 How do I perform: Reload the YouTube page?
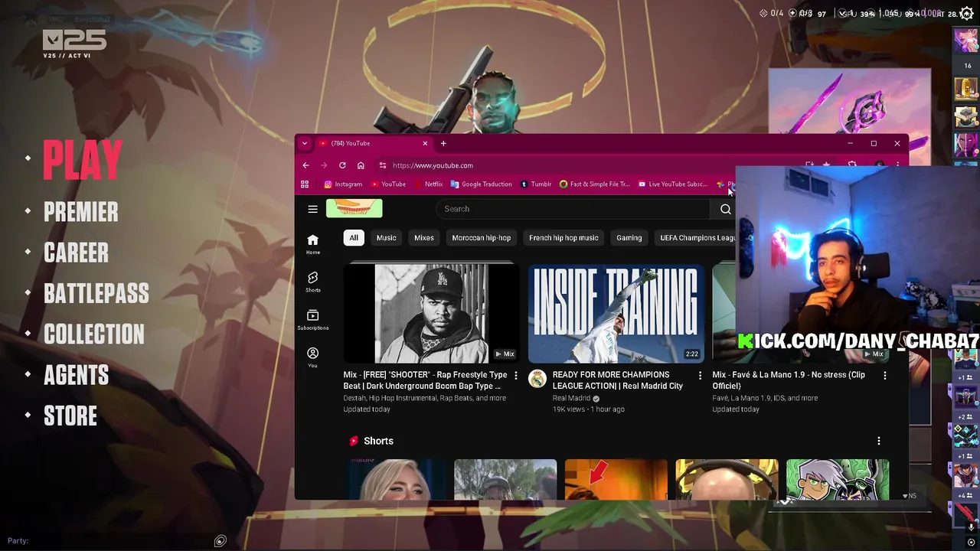coord(342,165)
